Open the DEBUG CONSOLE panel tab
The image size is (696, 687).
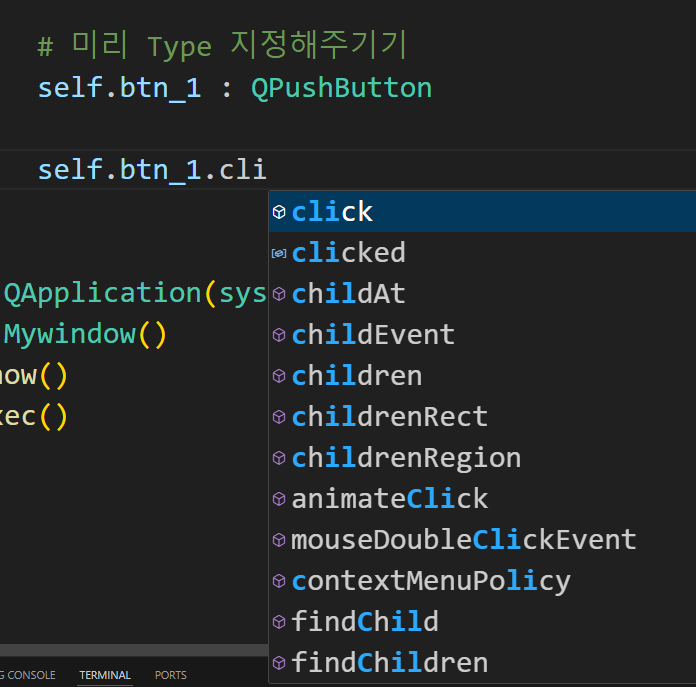click(28, 675)
